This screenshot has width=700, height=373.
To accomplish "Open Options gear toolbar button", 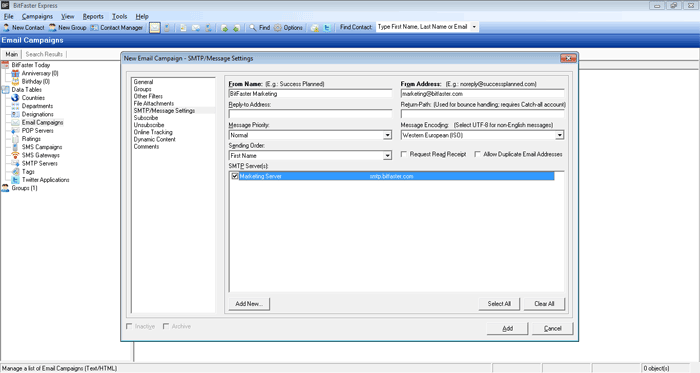I will click(288, 28).
